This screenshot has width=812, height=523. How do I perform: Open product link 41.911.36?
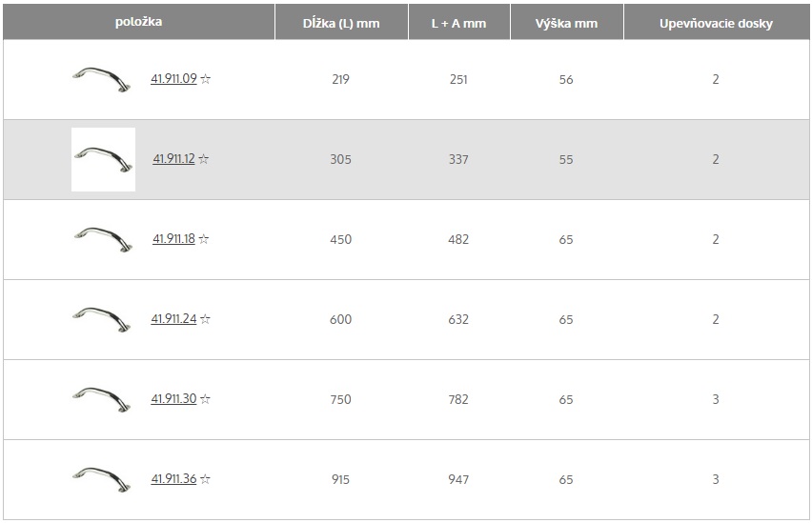click(x=174, y=478)
